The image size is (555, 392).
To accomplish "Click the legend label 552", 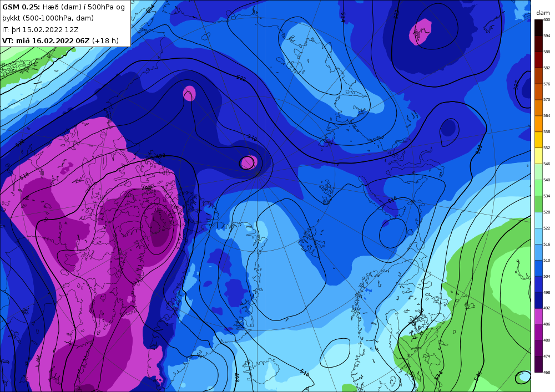I will [547, 147].
